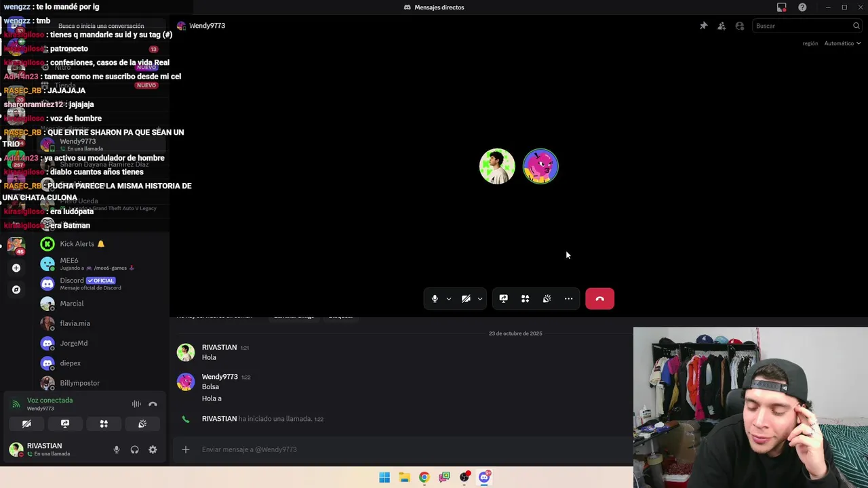
Task: Turn on camera in call controls
Action: tap(466, 299)
